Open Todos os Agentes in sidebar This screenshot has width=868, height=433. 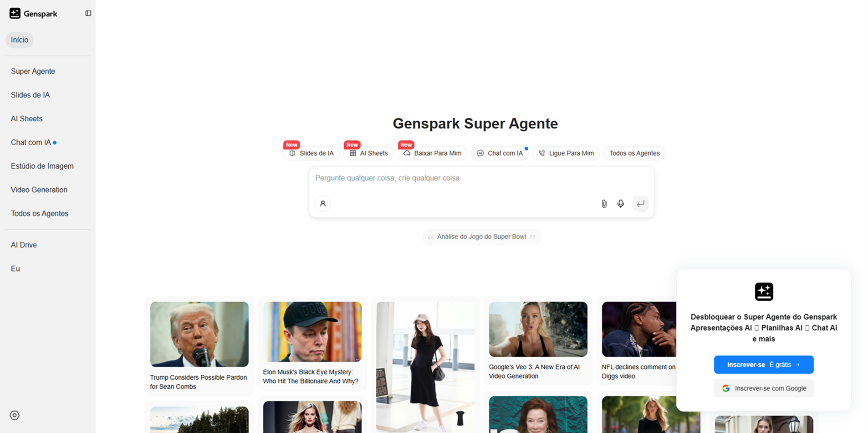pyautogui.click(x=40, y=213)
